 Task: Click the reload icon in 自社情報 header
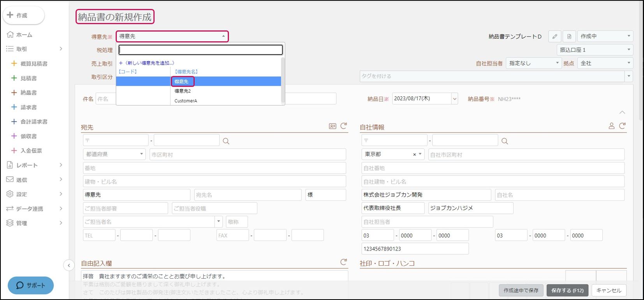click(x=622, y=126)
